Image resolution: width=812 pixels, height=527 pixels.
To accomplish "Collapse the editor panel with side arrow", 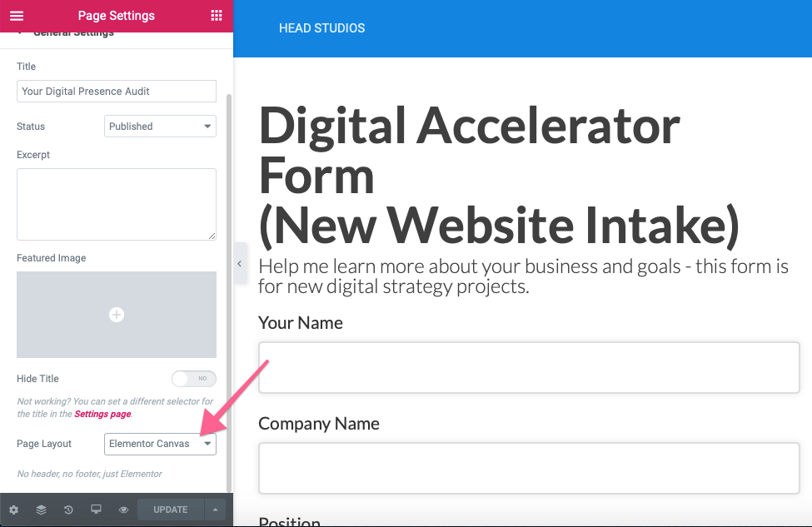I will point(239,264).
